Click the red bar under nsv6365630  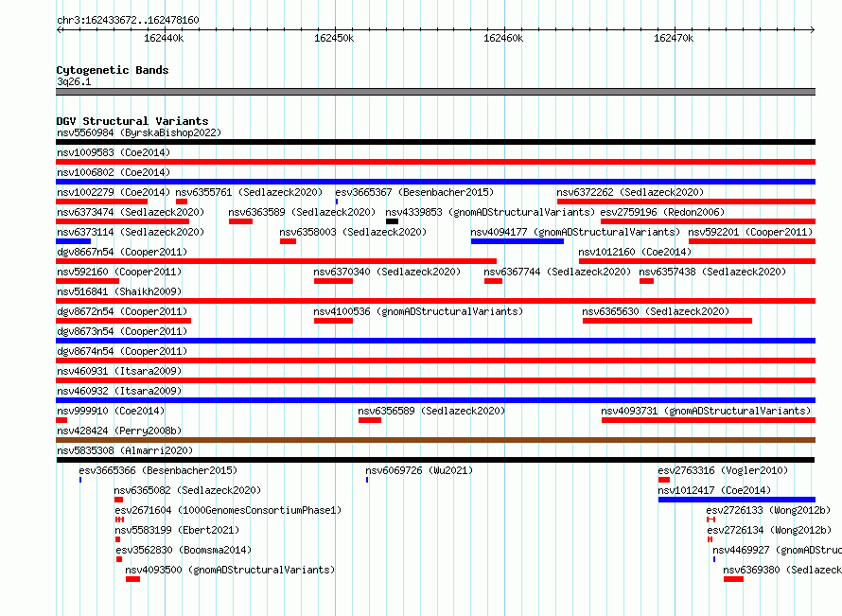[668, 321]
